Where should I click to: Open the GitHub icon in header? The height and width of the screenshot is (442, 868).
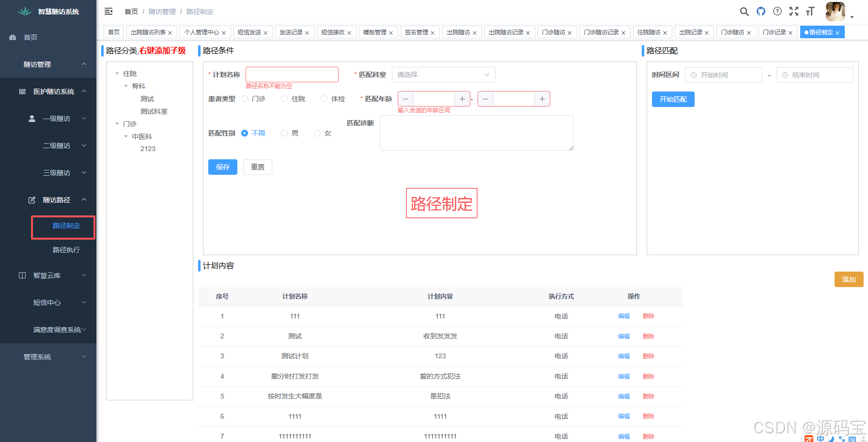click(761, 11)
